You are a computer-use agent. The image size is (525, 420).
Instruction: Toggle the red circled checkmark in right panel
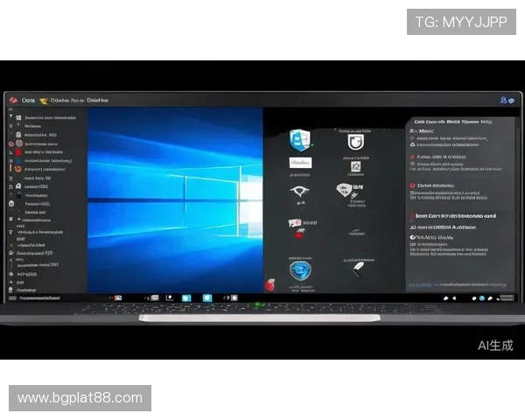pos(413,185)
